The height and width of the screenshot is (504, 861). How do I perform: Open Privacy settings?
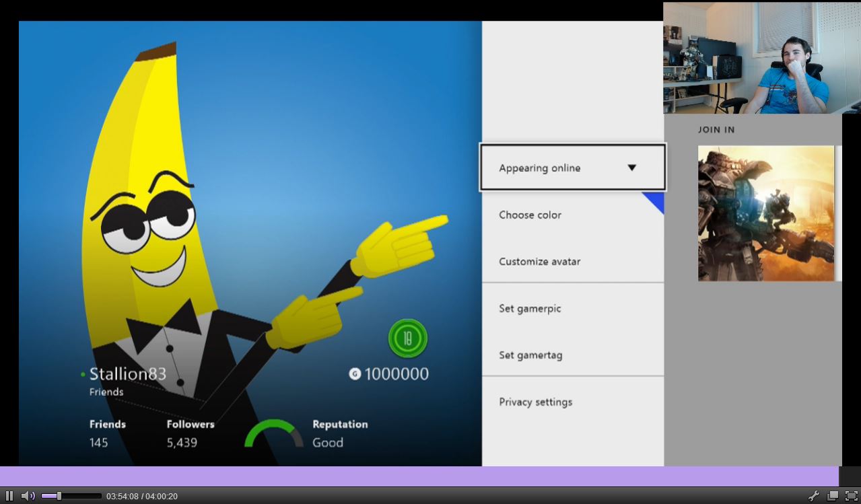[535, 402]
